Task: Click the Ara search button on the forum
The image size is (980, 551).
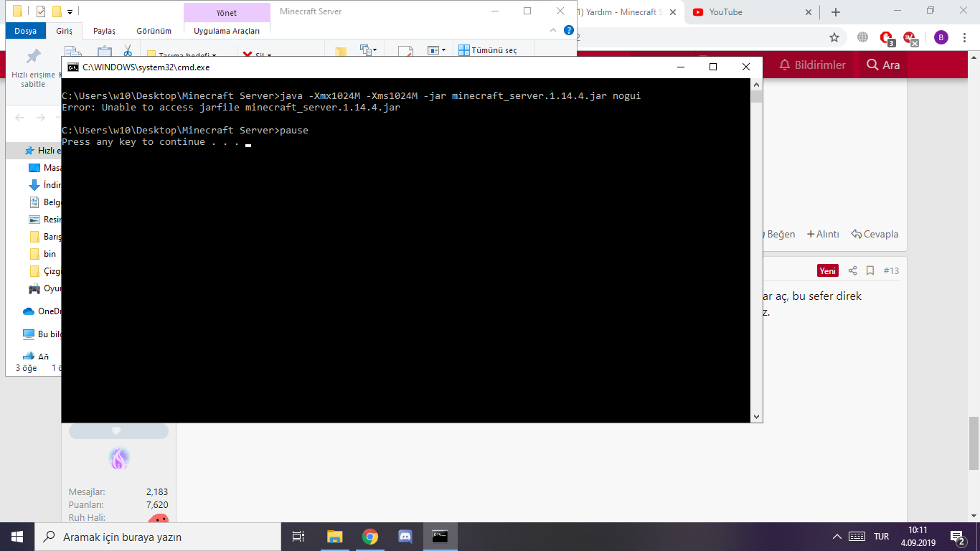Action: (882, 65)
